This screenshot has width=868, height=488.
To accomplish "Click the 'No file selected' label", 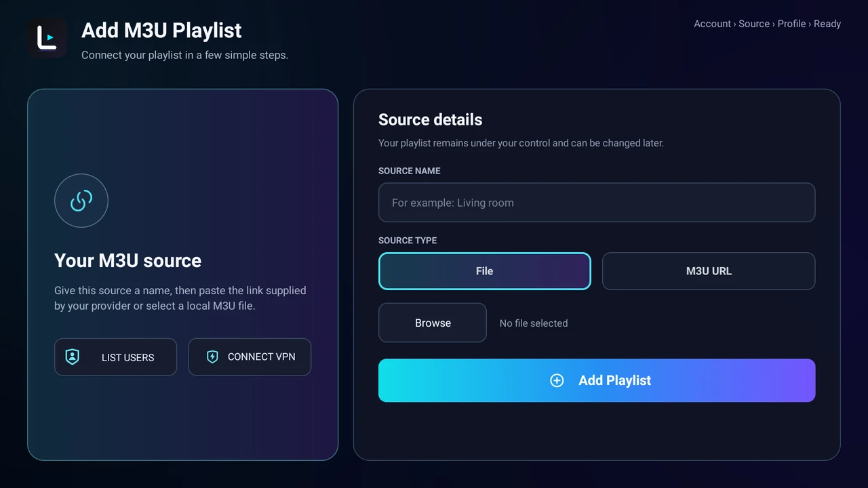I will click(x=534, y=323).
